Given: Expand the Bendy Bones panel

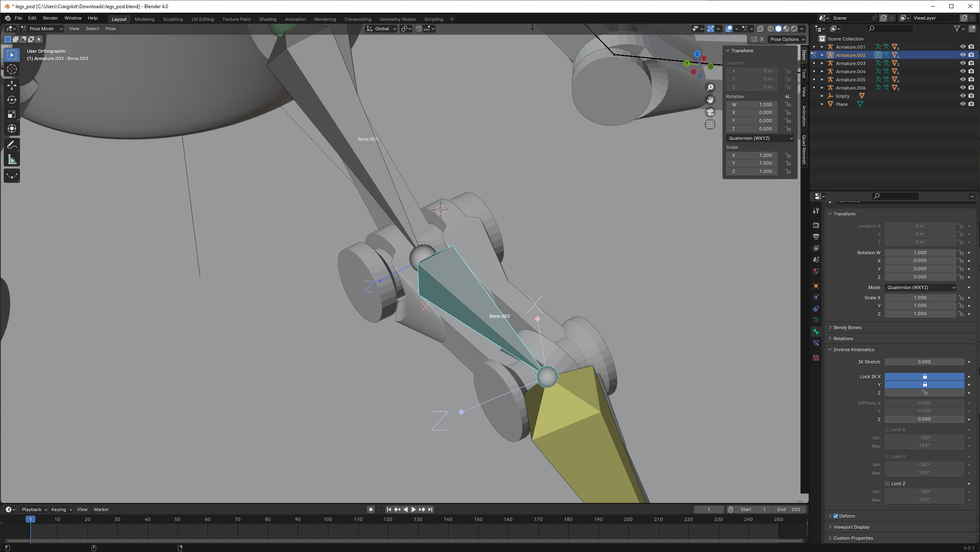Looking at the screenshot, I should pyautogui.click(x=847, y=328).
